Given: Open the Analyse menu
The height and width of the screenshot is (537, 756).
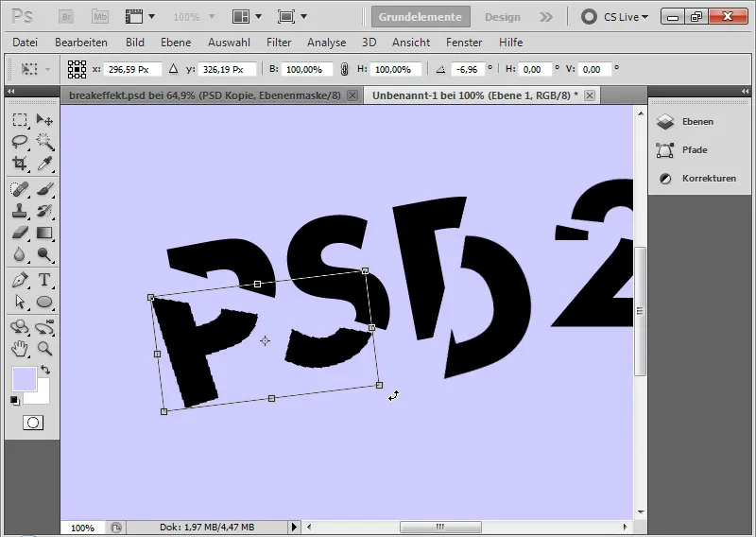Looking at the screenshot, I should click(x=326, y=43).
